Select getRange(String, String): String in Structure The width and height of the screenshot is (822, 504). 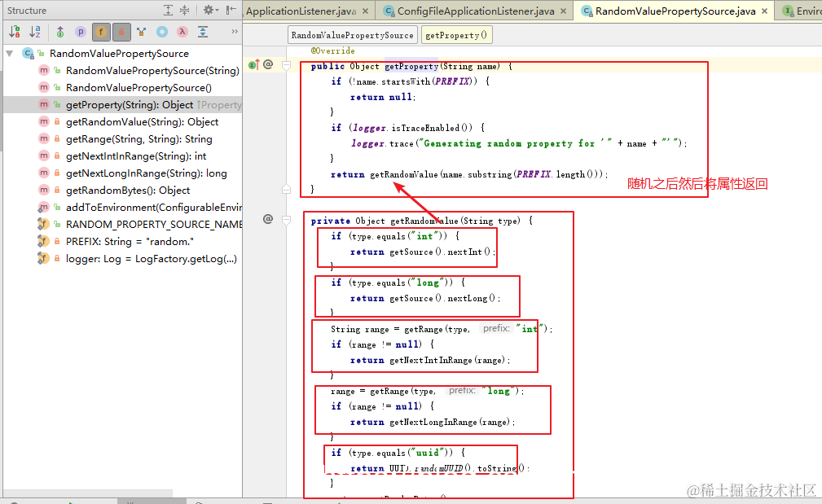(139, 139)
